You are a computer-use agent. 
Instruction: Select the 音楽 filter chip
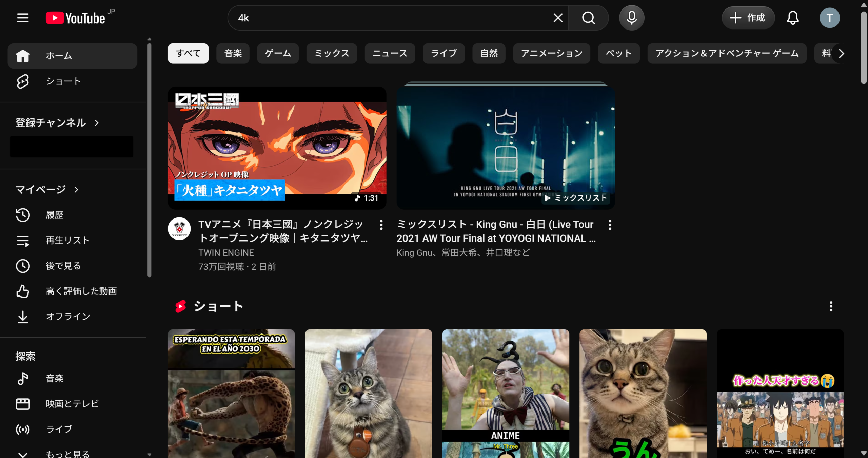point(233,53)
